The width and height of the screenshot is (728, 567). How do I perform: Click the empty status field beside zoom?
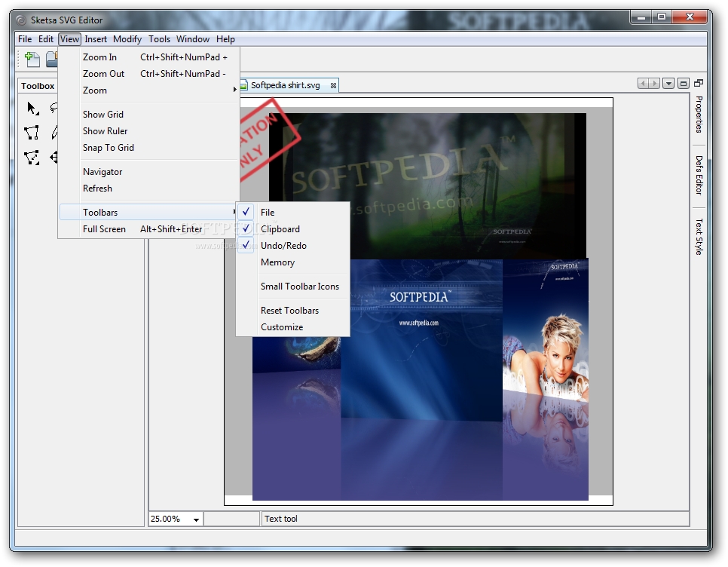(231, 519)
